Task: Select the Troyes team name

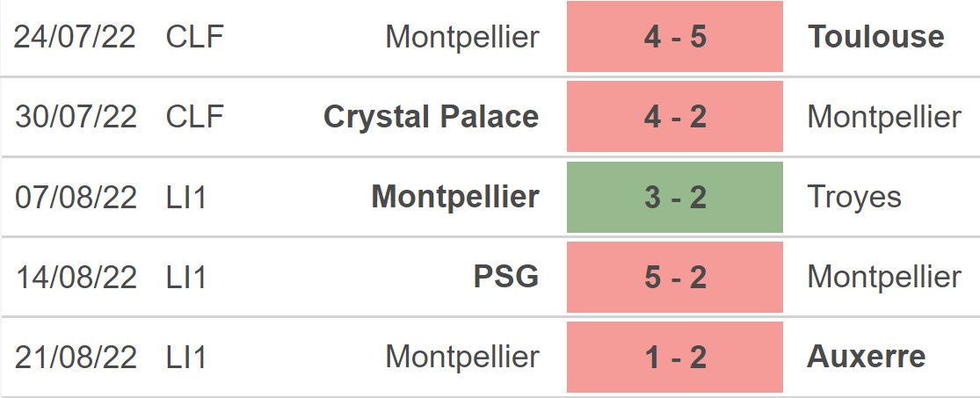Action: coord(854,197)
